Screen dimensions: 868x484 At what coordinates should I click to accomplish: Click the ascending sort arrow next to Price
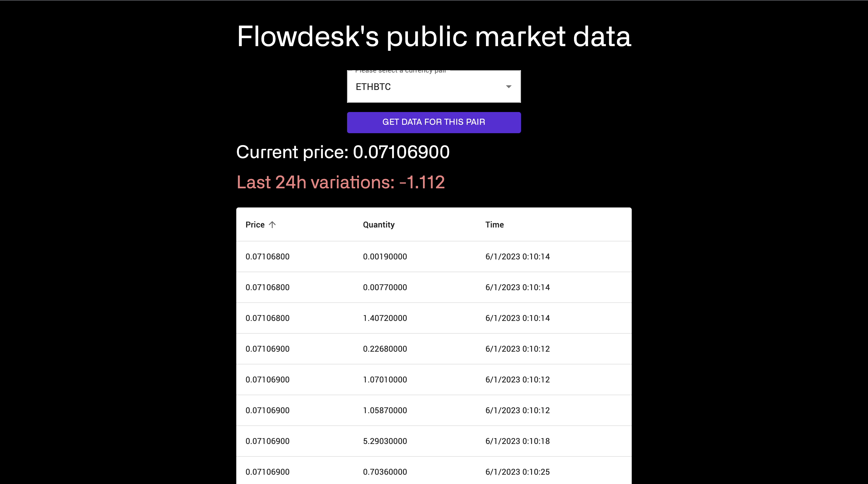pos(272,225)
